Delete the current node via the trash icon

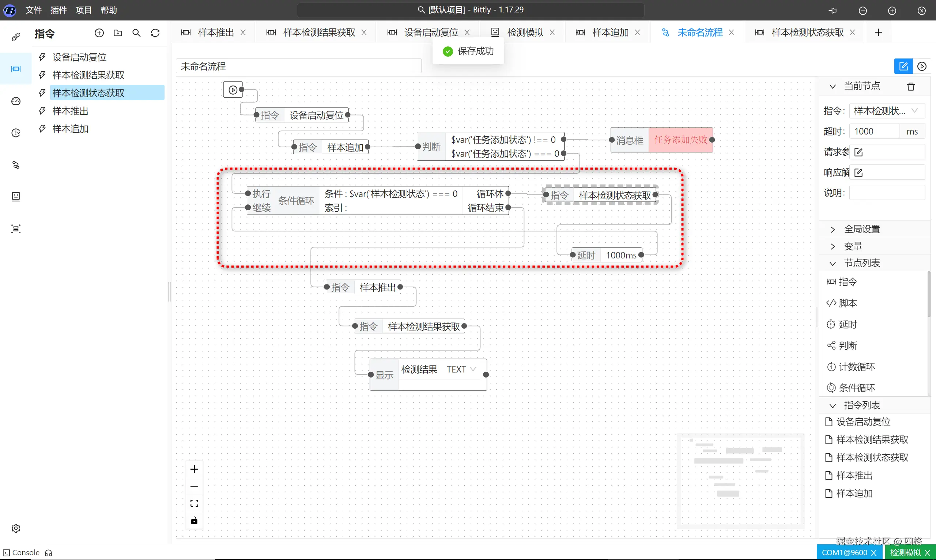point(911,86)
